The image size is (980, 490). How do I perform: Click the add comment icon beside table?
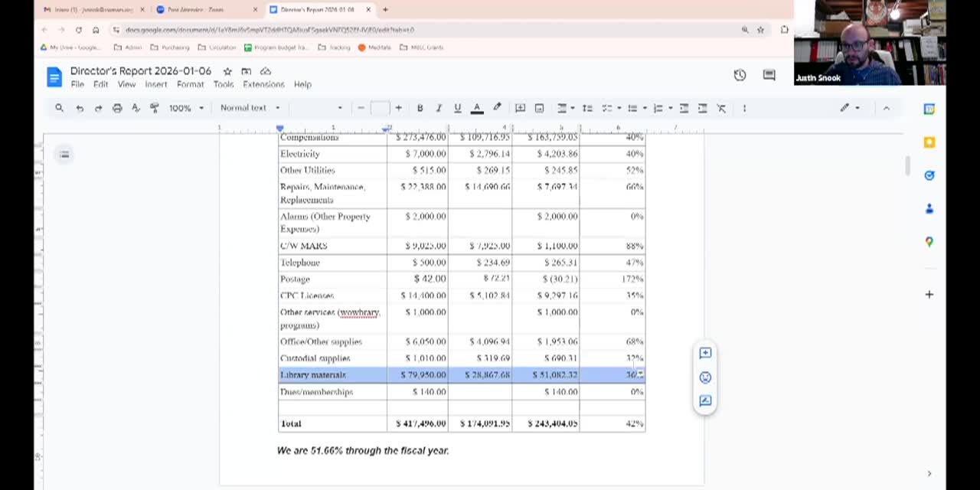click(705, 353)
